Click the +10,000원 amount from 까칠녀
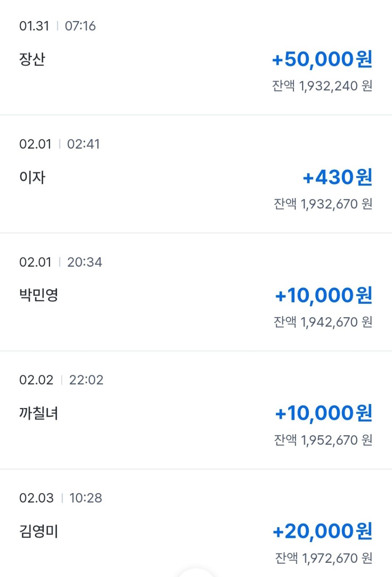The image size is (392, 577). (323, 413)
